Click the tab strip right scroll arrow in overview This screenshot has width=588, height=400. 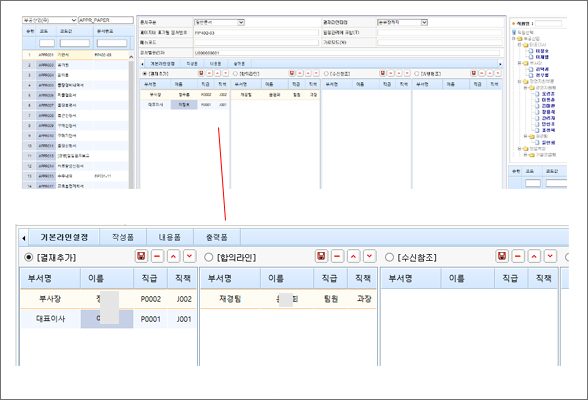500,64
